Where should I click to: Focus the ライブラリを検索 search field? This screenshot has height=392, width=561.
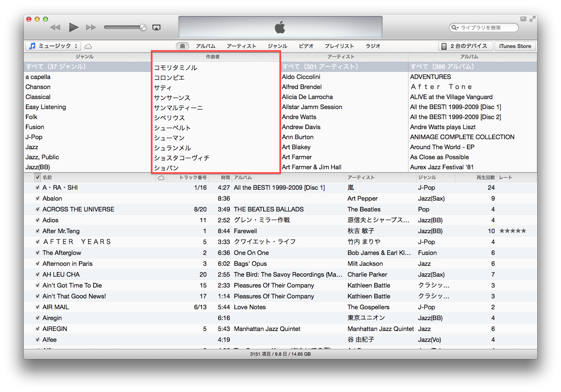pyautogui.click(x=484, y=28)
